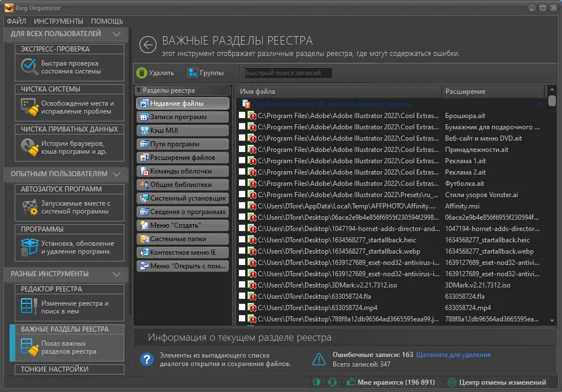Image resolution: width=562 pixels, height=392 pixels.
Task: Click the registry editor icon
Action: pos(29,306)
